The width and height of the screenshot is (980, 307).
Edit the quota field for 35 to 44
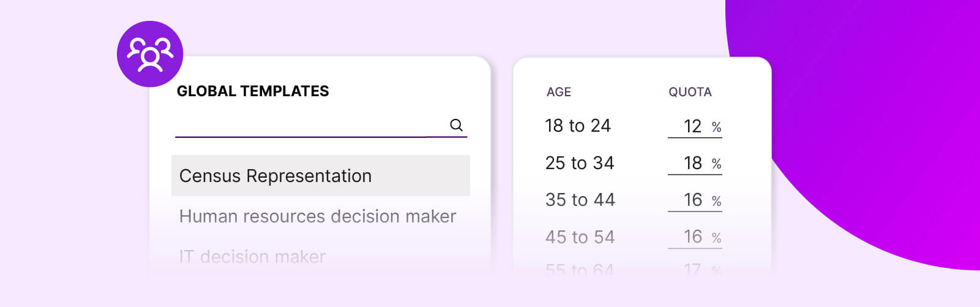692,200
